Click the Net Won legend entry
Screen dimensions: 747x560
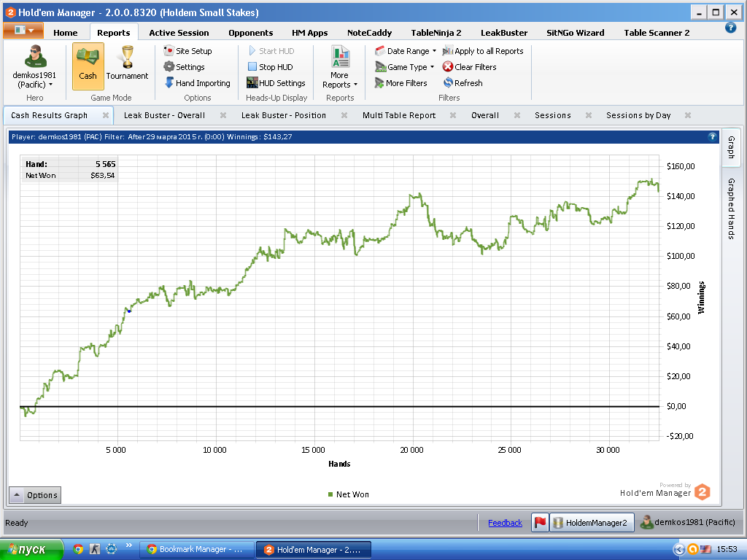(x=348, y=494)
